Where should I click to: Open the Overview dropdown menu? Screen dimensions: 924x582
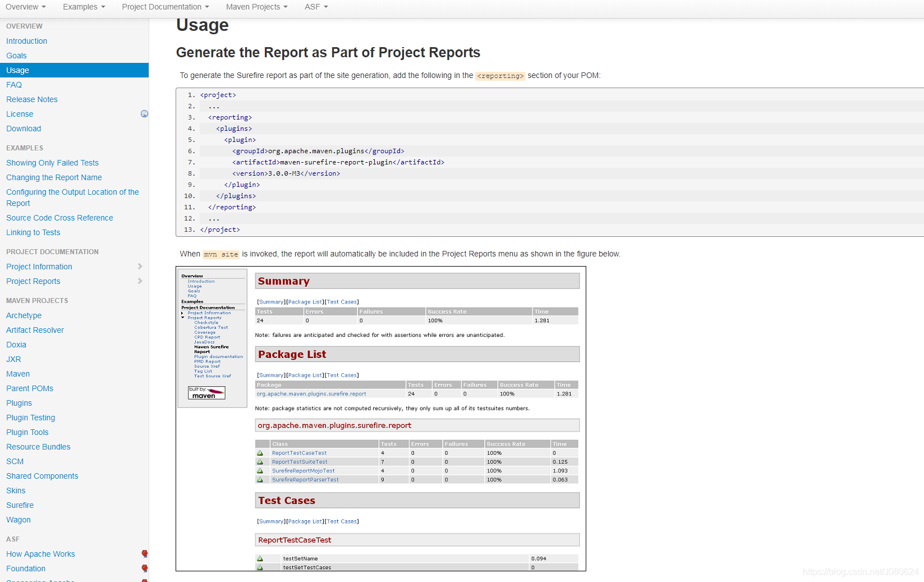click(x=26, y=7)
